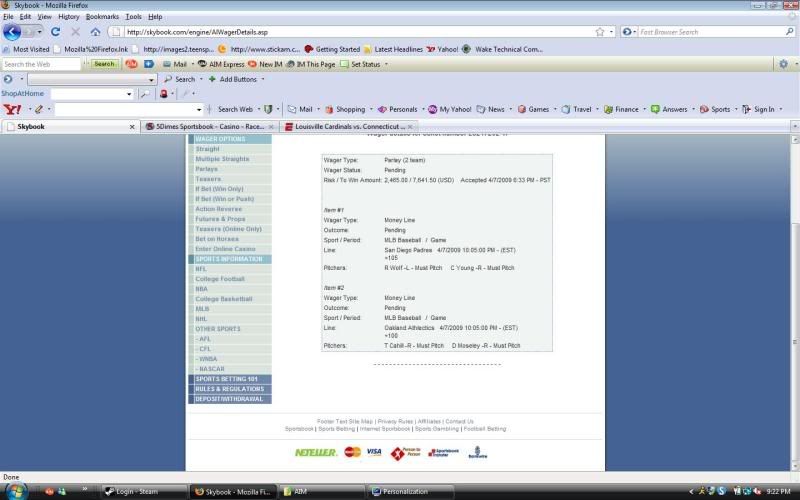The image size is (800, 500).
Task: Open Games on the Yahoo toolbar
Action: 534,109
